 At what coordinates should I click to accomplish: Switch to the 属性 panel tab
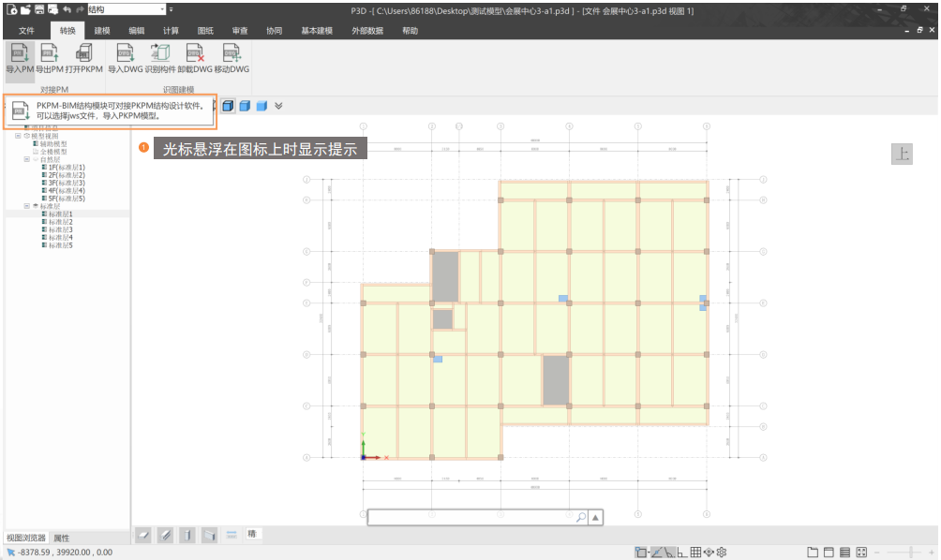[x=61, y=538]
